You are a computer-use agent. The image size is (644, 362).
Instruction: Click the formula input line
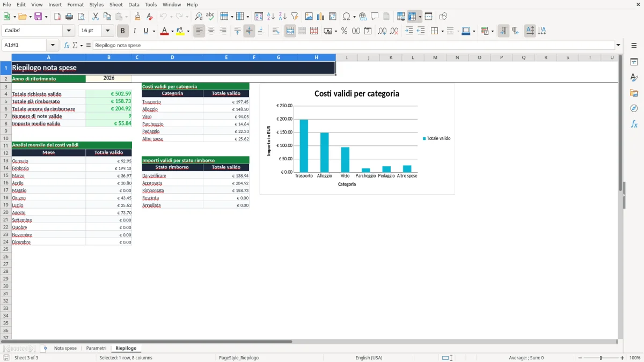pos(354,46)
